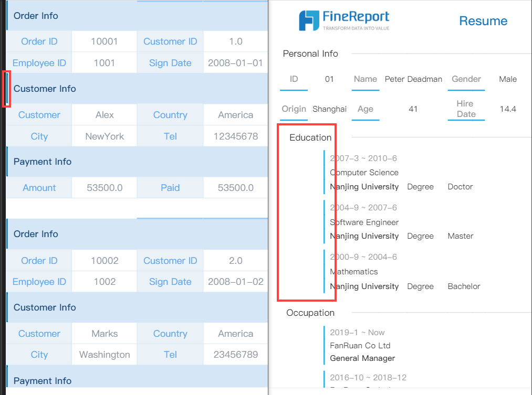This screenshot has width=532, height=395.
Task: Select the Order ID value 10001
Action: (x=104, y=41)
